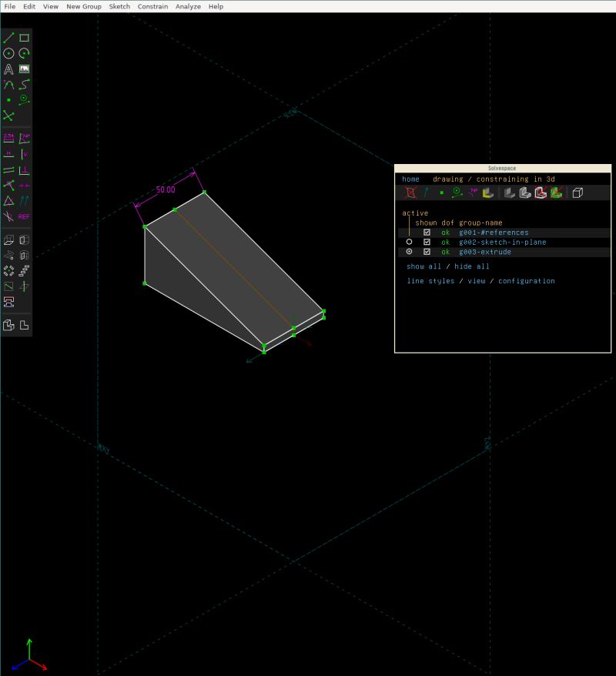Activate the g002-sketch-in-plane group radio button

409,242
